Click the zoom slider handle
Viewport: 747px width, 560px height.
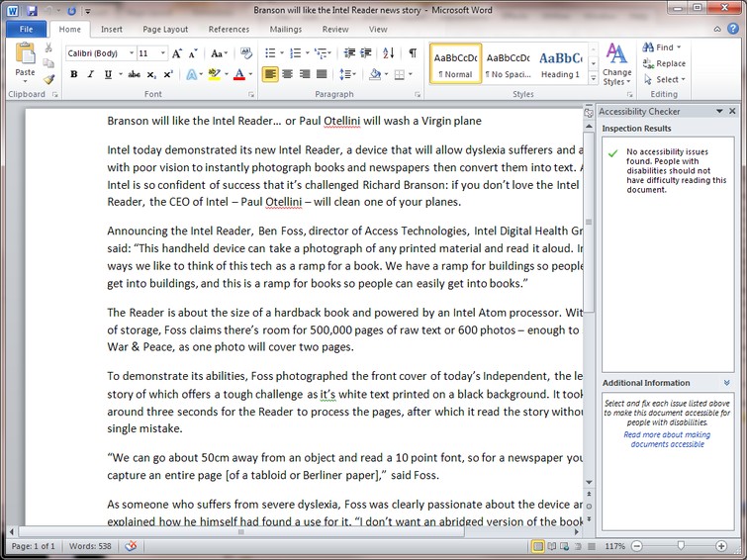point(682,546)
